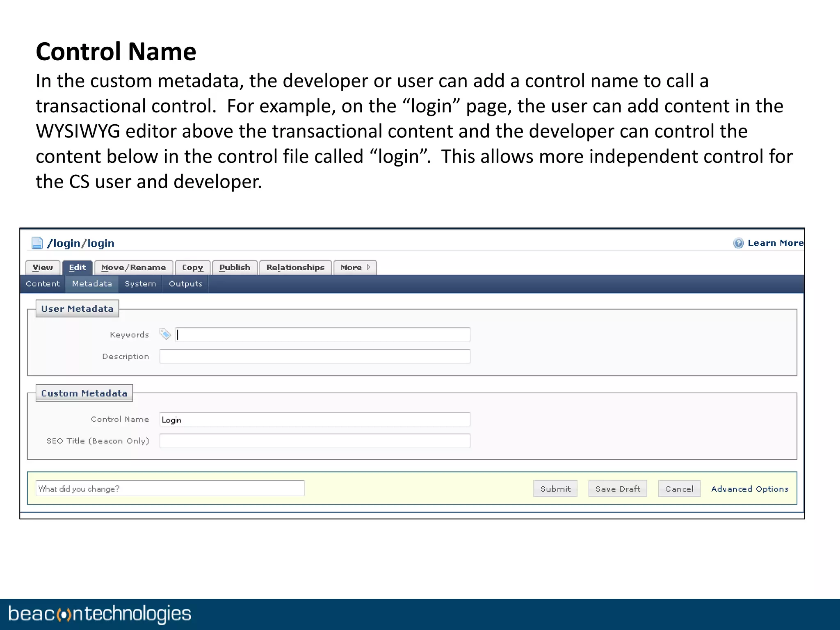
Task: Click the Save Draft button
Action: [618, 488]
